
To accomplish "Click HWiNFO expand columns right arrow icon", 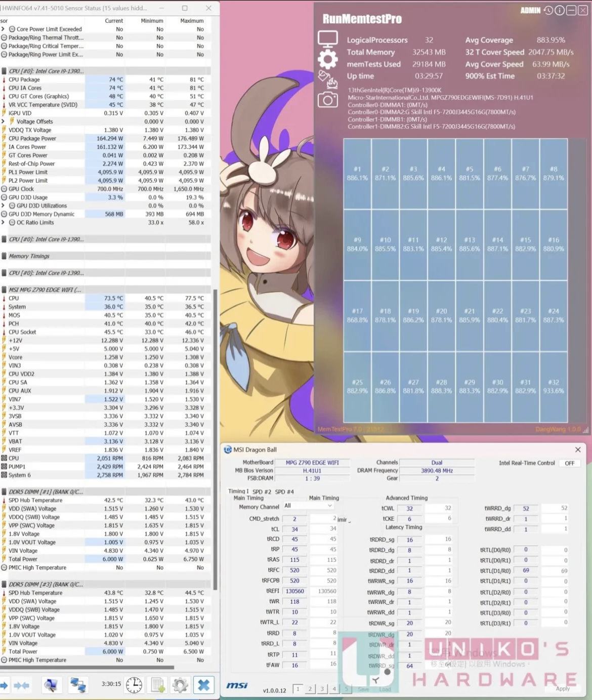I will click(4, 685).
